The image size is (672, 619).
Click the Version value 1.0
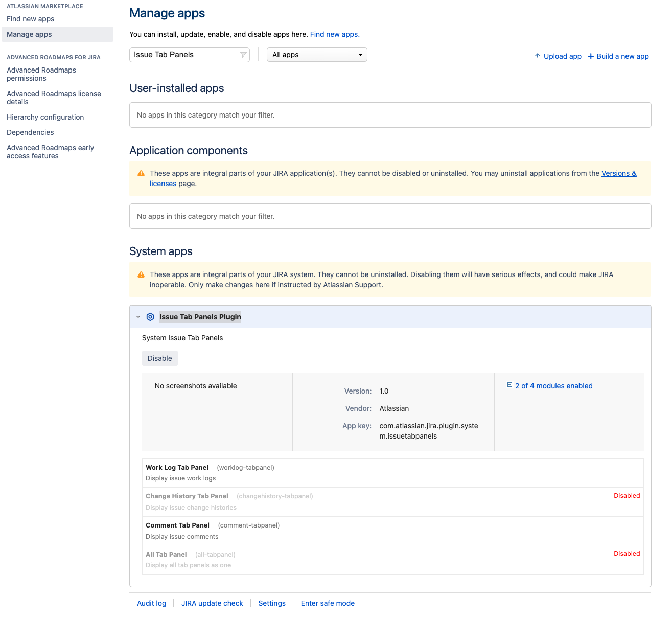[x=384, y=391]
